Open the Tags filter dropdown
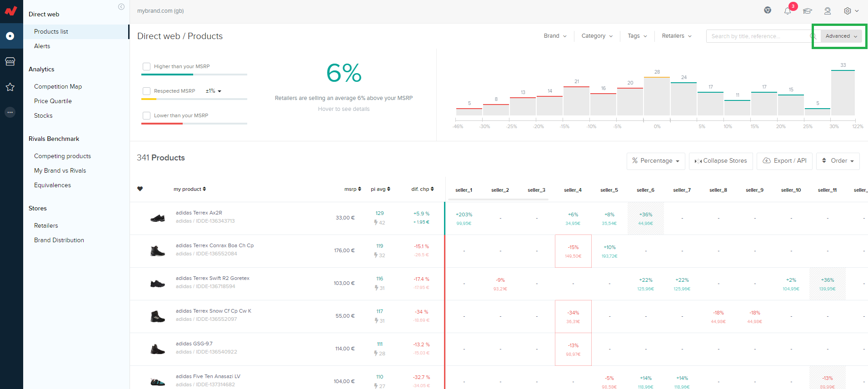 [x=637, y=36]
